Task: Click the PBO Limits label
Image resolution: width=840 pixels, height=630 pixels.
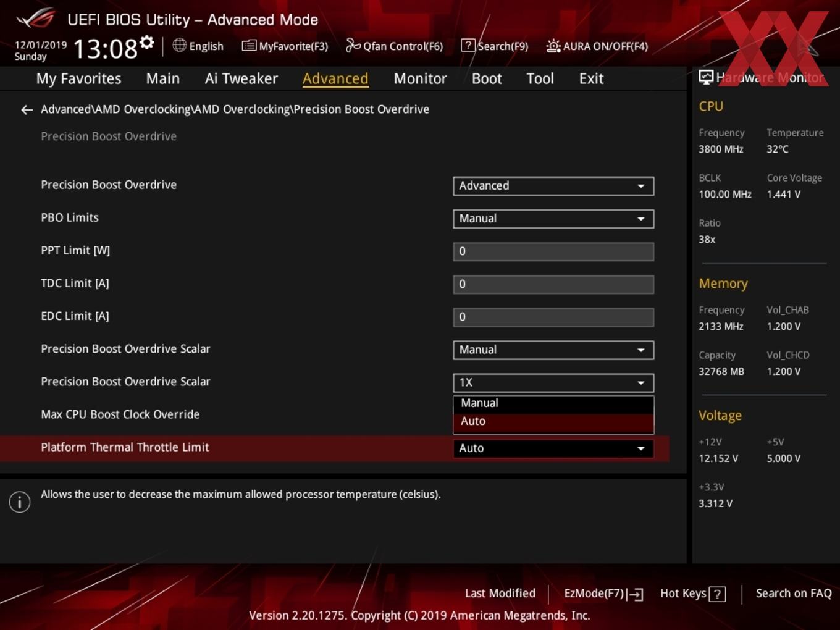Action: 70,217
